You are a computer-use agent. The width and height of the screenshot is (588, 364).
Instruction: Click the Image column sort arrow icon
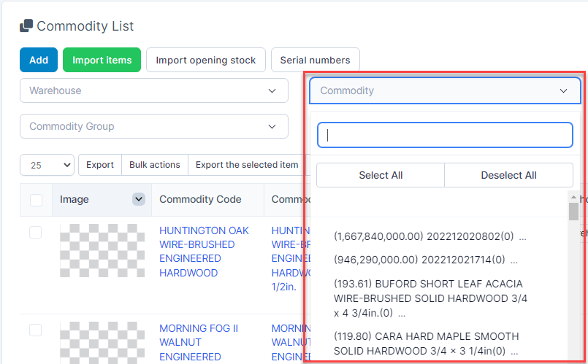[x=138, y=199]
